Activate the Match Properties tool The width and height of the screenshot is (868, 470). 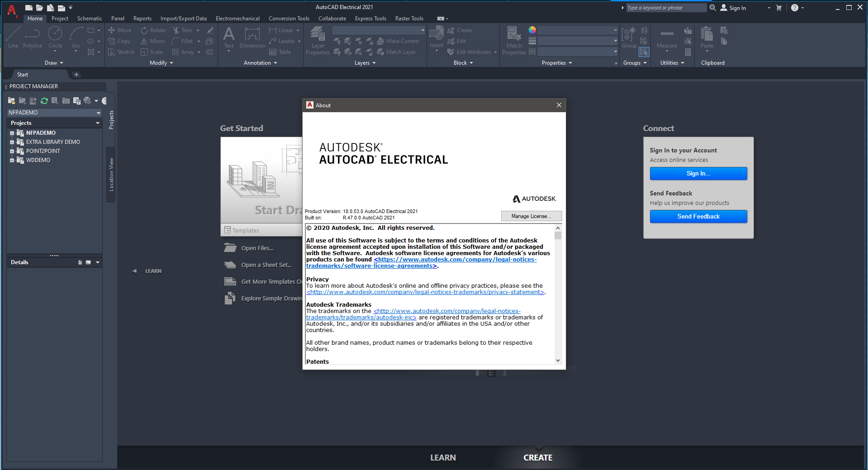[x=514, y=40]
